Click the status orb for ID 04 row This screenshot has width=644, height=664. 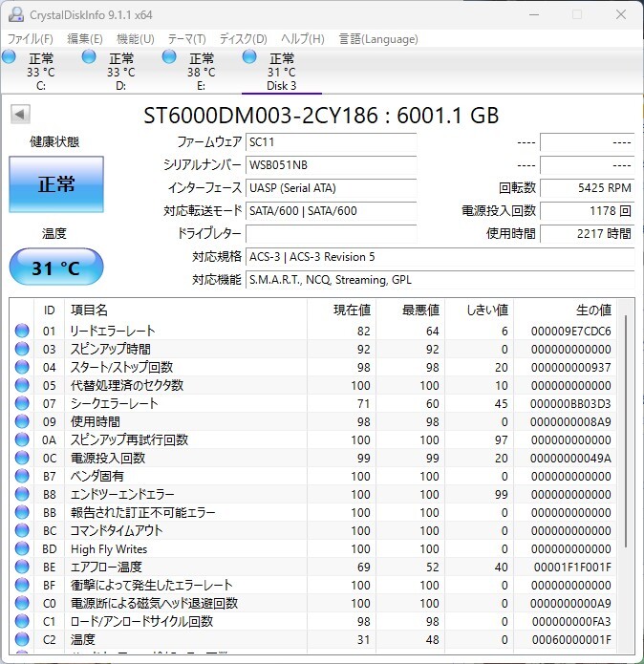[22, 367]
